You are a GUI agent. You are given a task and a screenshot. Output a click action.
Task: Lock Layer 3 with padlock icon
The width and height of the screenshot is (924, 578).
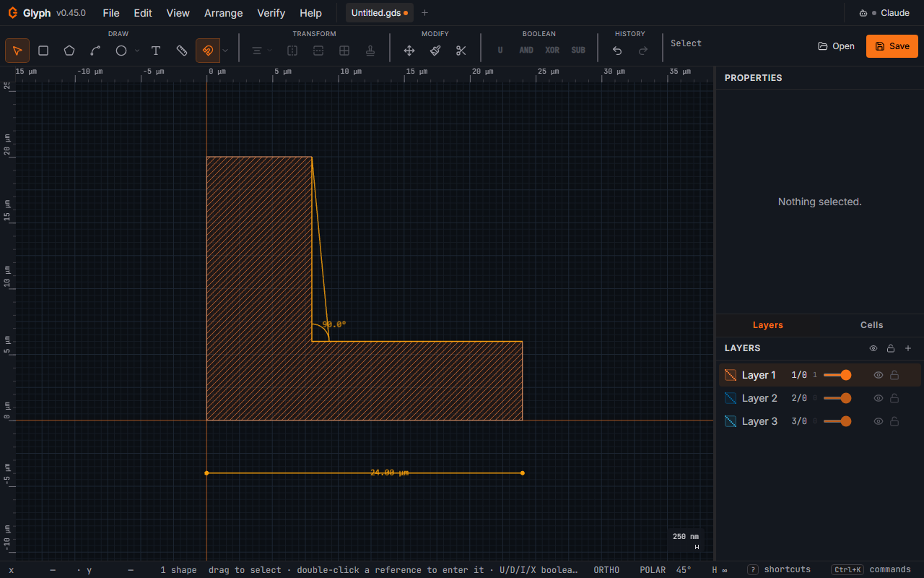click(894, 421)
